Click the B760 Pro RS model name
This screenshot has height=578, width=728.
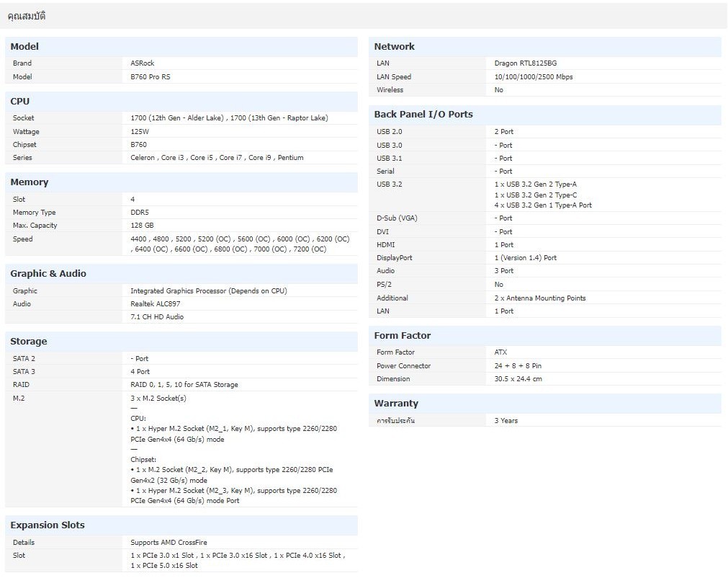150,77
